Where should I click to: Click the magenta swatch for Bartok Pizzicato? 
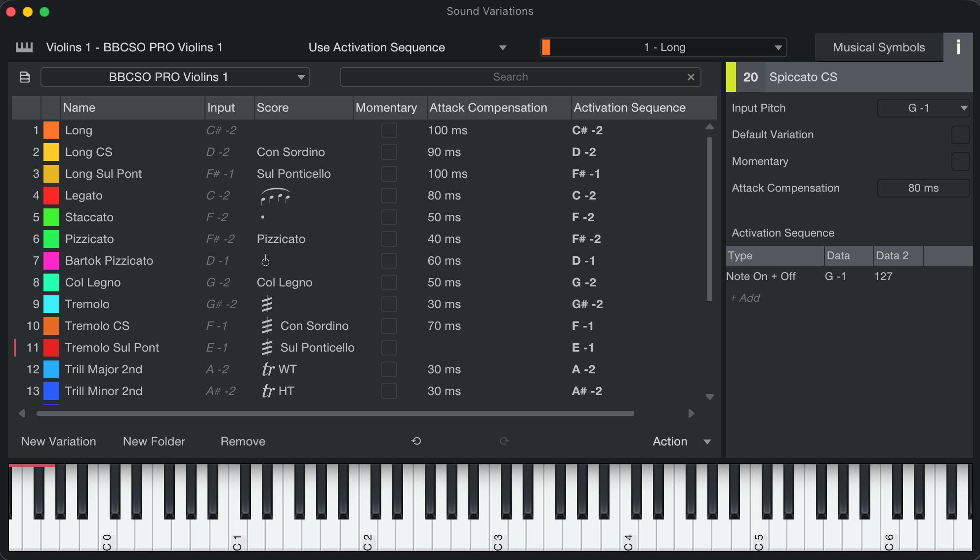coord(51,261)
